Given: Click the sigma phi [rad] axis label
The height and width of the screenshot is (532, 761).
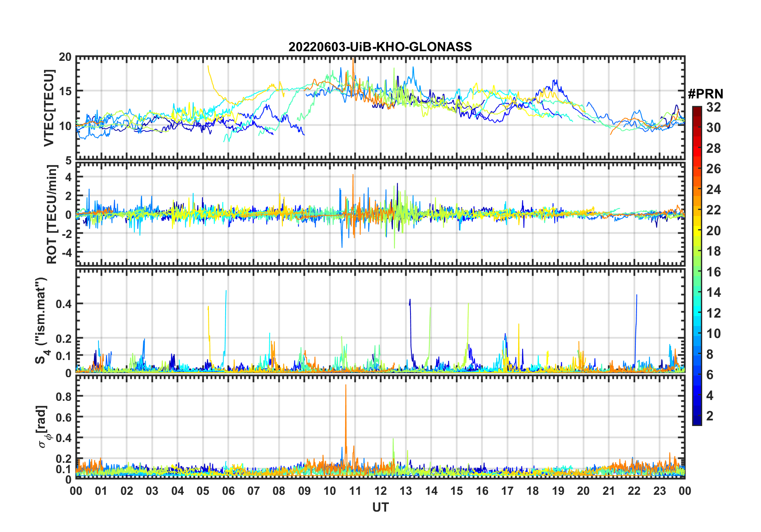Looking at the screenshot, I should tap(42, 427).
